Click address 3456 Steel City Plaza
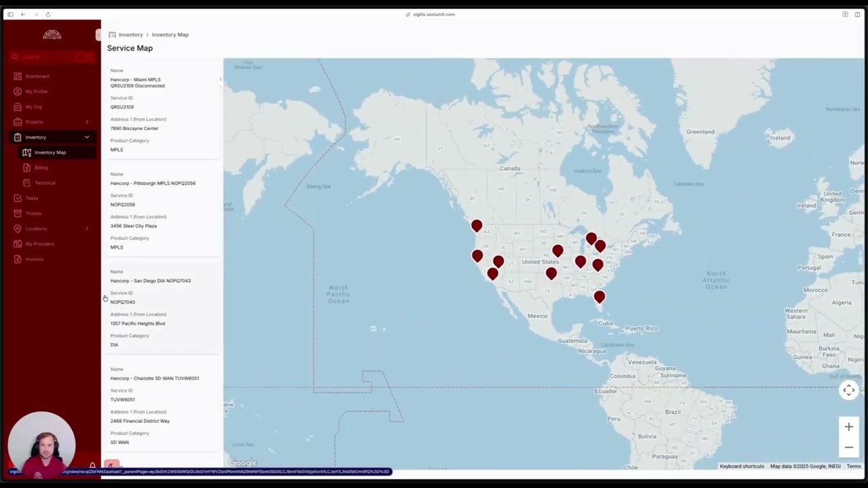This screenshot has width=868, height=488. [x=134, y=226]
